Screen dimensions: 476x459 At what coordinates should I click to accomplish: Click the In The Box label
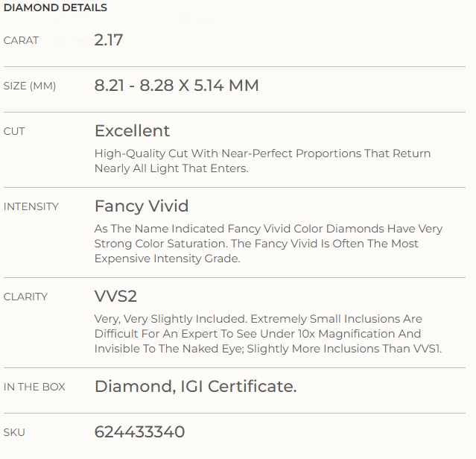[x=34, y=387]
